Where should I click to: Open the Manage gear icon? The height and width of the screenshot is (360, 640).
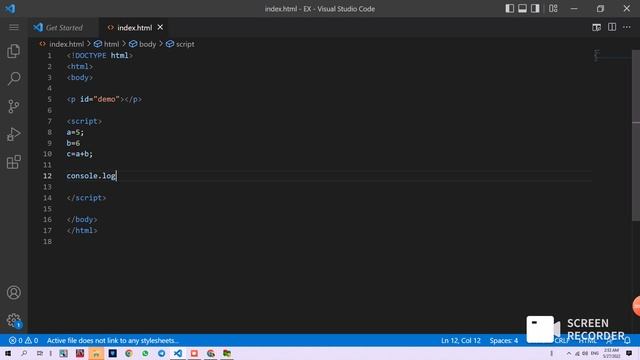tap(13, 320)
